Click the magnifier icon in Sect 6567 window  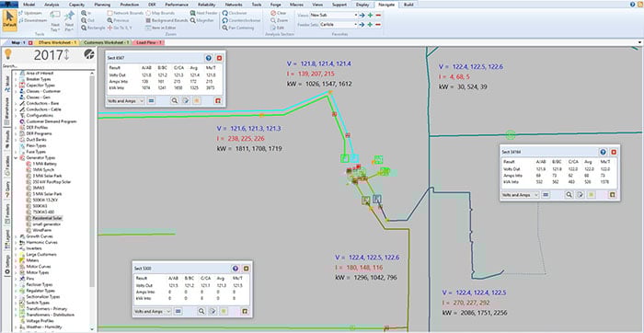[175, 100]
